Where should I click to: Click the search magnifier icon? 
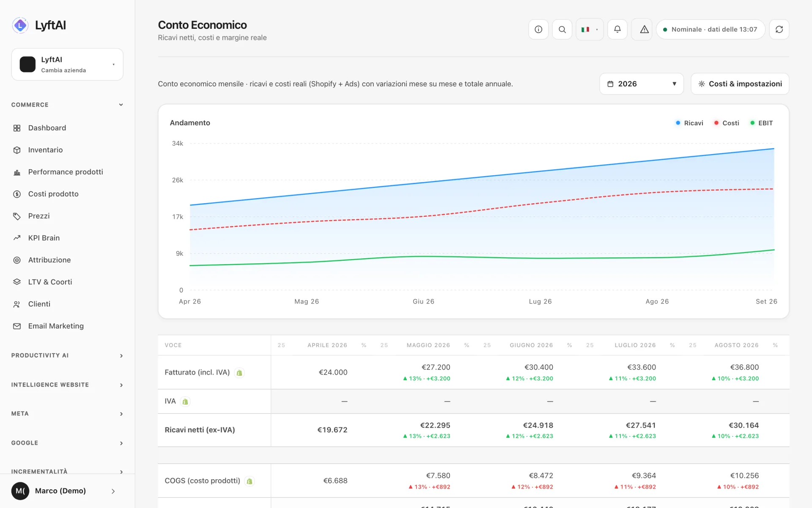point(562,29)
